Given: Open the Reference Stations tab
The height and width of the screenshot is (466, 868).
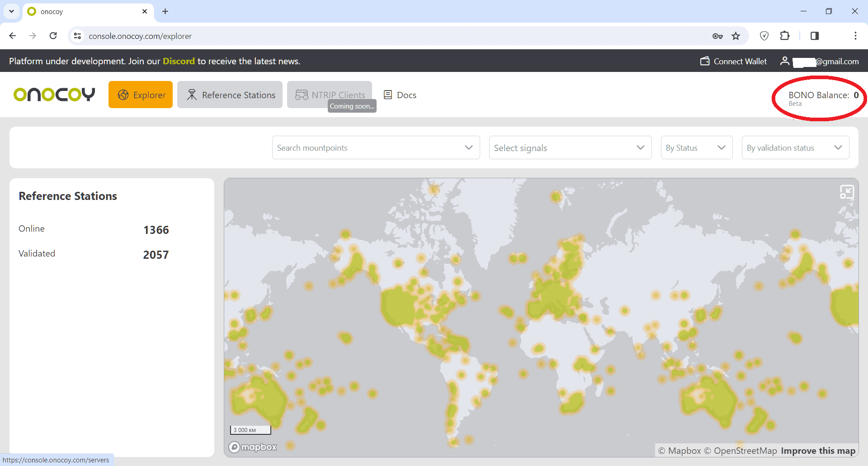Looking at the screenshot, I should pos(230,95).
